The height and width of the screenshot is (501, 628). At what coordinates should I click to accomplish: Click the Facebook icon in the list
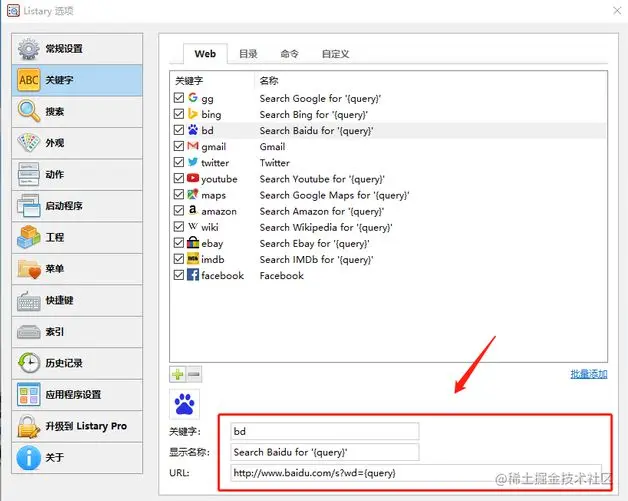coord(193,275)
